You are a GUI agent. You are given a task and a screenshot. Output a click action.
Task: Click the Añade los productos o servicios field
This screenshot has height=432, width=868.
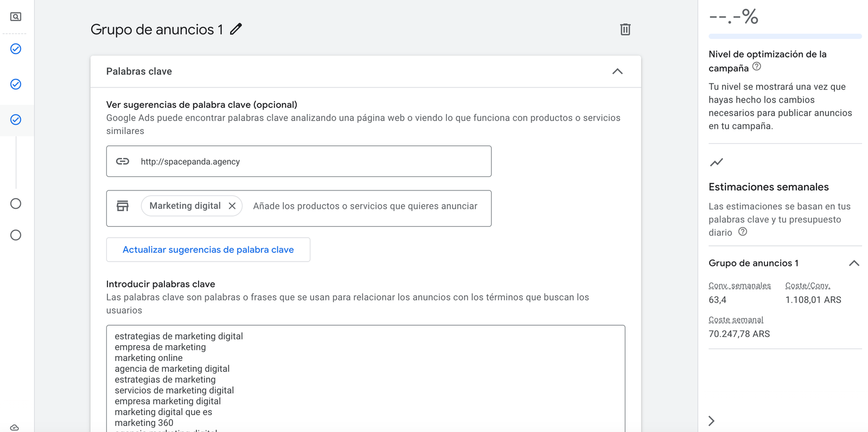[365, 206]
